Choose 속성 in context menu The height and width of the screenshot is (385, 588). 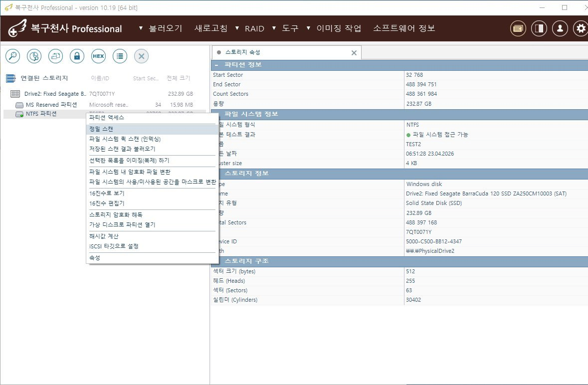[x=152, y=258]
